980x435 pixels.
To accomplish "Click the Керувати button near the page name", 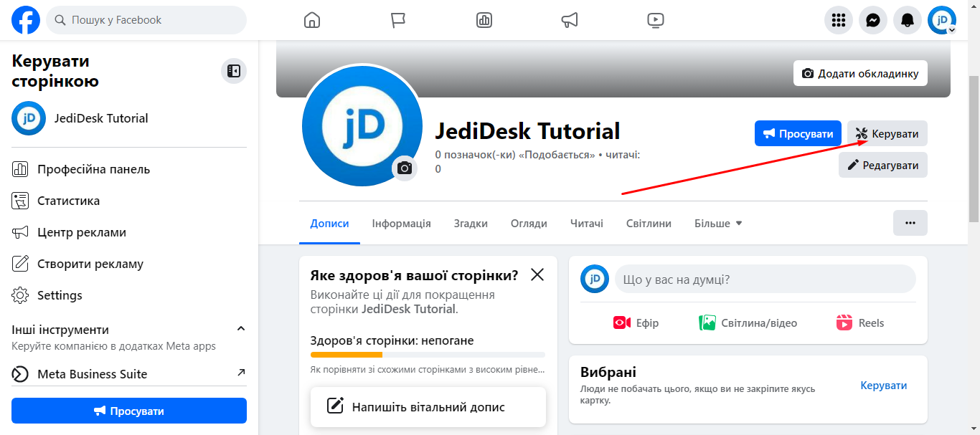I will 887,133.
